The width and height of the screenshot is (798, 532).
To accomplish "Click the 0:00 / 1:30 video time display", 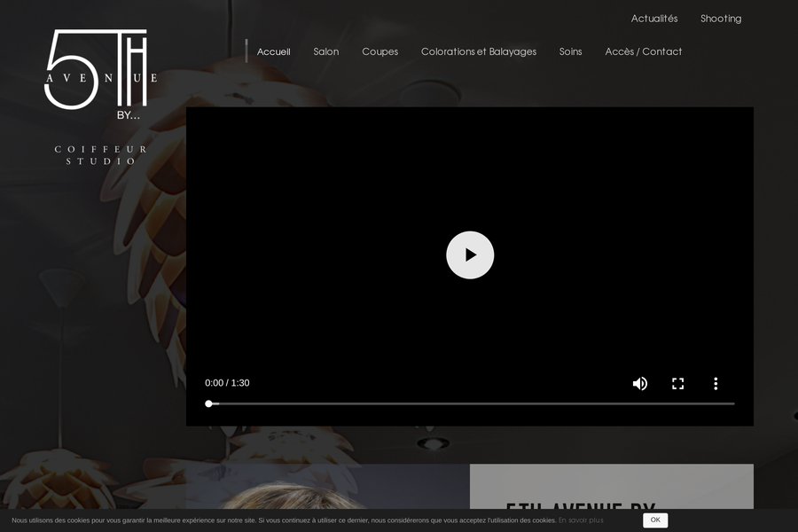I will (x=227, y=383).
